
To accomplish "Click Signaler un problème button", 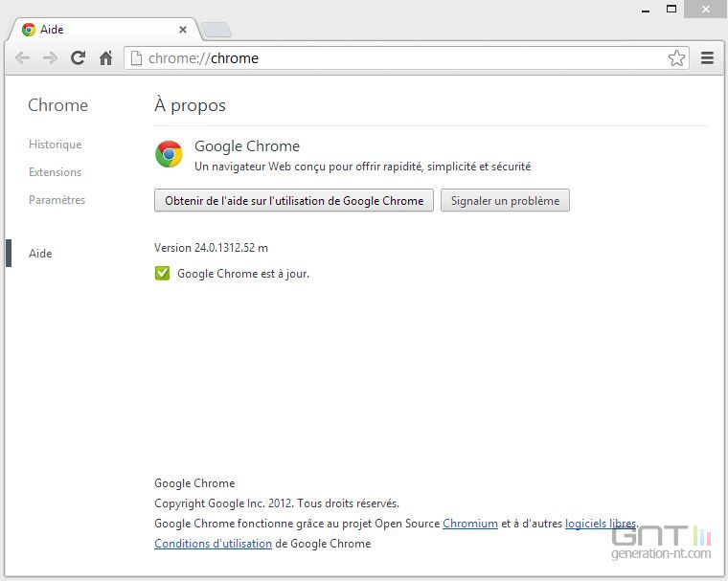I will point(505,200).
